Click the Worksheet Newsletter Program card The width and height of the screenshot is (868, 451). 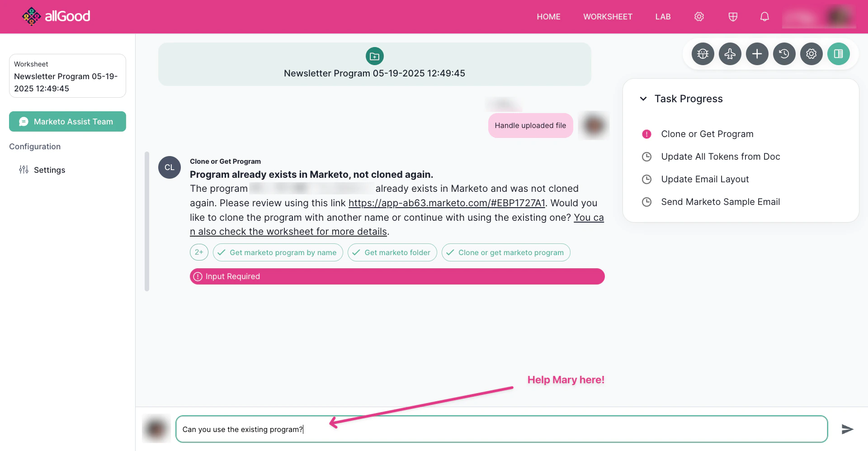click(x=67, y=76)
